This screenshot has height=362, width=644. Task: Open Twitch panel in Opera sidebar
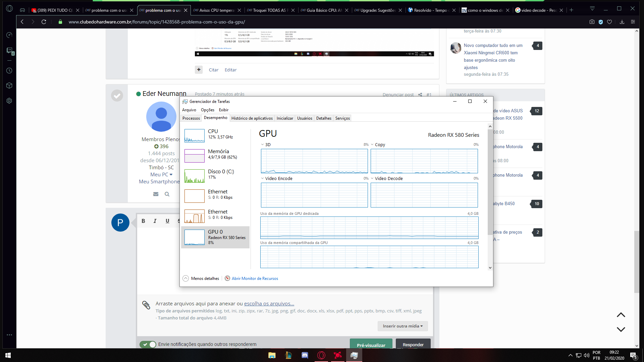click(x=9, y=51)
